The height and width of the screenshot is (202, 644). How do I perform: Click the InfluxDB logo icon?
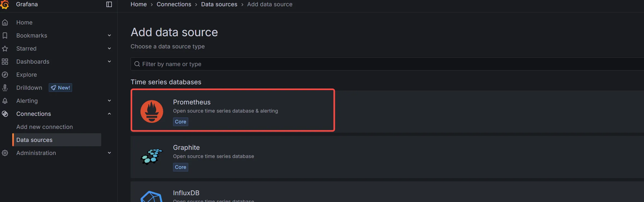pos(152,197)
